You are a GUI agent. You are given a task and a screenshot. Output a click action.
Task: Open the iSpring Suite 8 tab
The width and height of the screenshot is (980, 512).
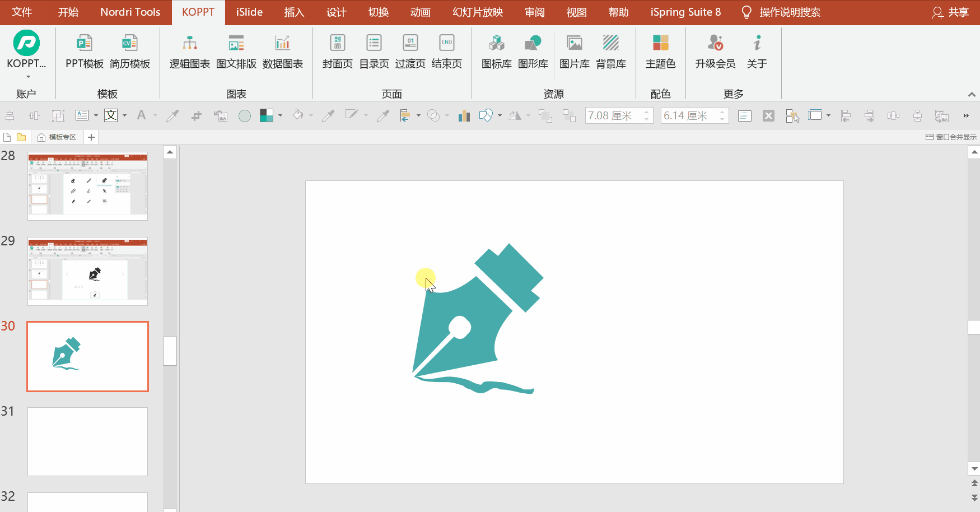[x=685, y=12]
